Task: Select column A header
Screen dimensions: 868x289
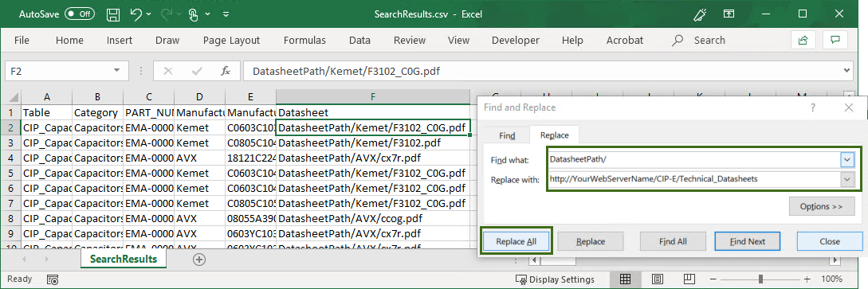Action: [46, 97]
